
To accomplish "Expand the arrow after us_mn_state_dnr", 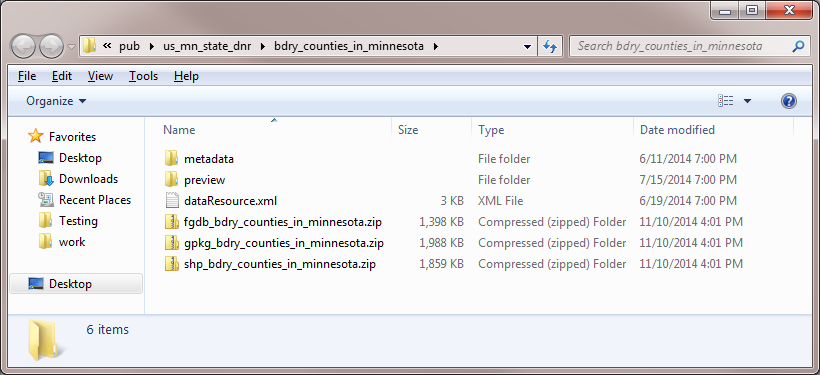I will [263, 46].
